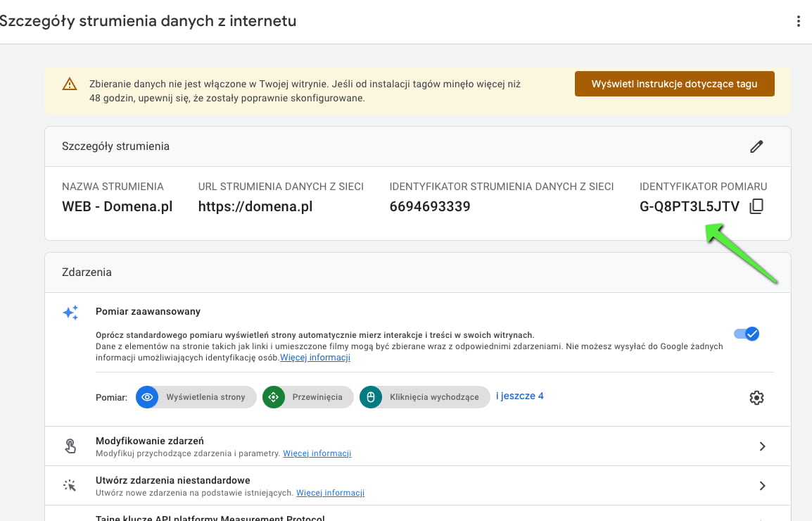The width and height of the screenshot is (812, 521).
Task: Select the Kliknięcia wychodzące chip
Action: [x=425, y=397]
